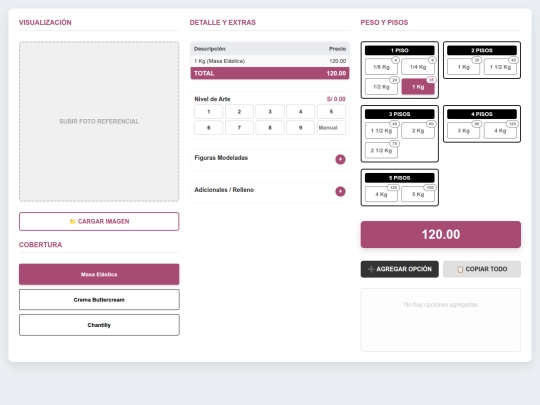Click the TOTAL row in detail table

coord(270,73)
